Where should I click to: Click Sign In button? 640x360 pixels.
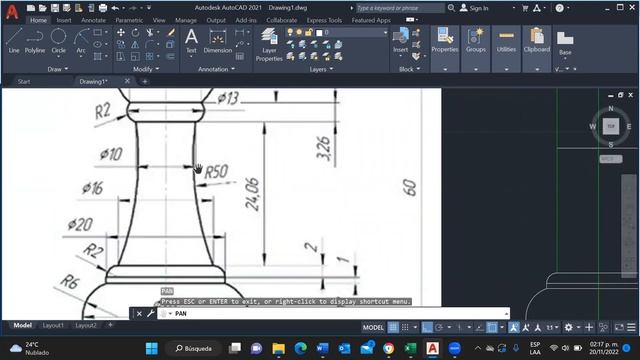[x=475, y=8]
